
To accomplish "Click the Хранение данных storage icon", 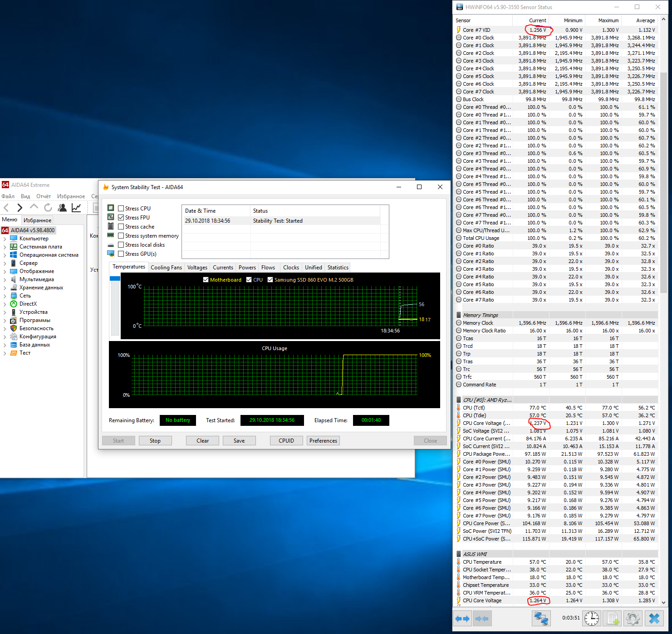I will point(14,288).
